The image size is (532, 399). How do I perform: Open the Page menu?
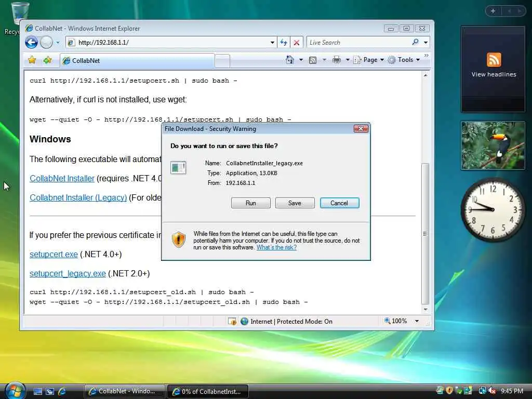(368, 60)
